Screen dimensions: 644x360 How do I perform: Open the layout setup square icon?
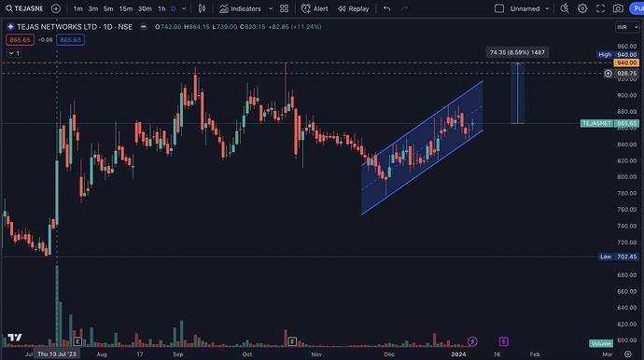coord(499,8)
